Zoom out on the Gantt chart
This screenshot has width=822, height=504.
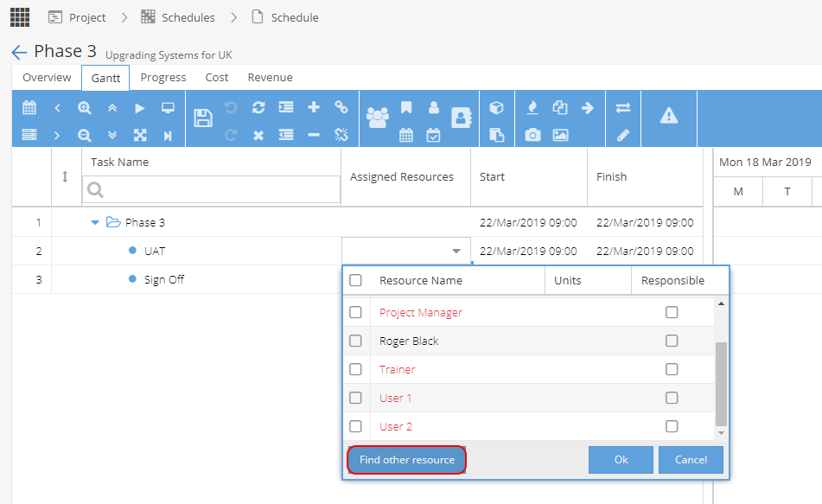pyautogui.click(x=85, y=136)
